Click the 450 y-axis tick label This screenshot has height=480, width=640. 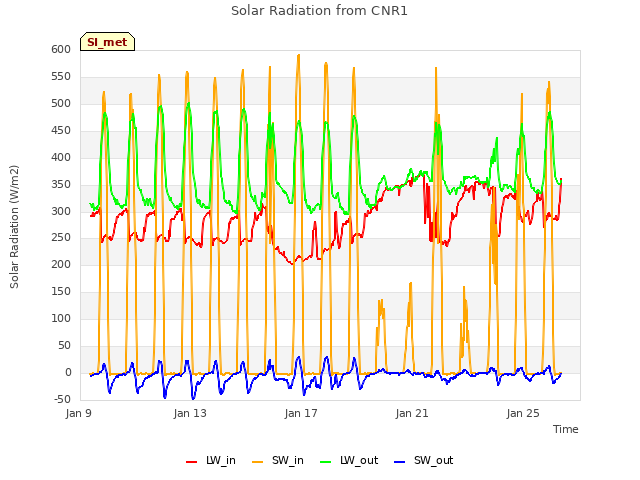61,130
